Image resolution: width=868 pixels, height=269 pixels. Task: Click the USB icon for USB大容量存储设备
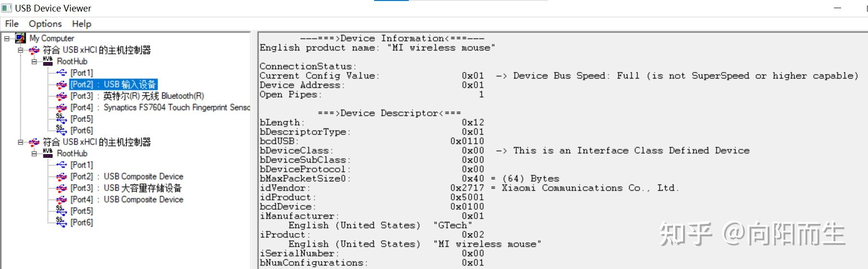[61, 188]
